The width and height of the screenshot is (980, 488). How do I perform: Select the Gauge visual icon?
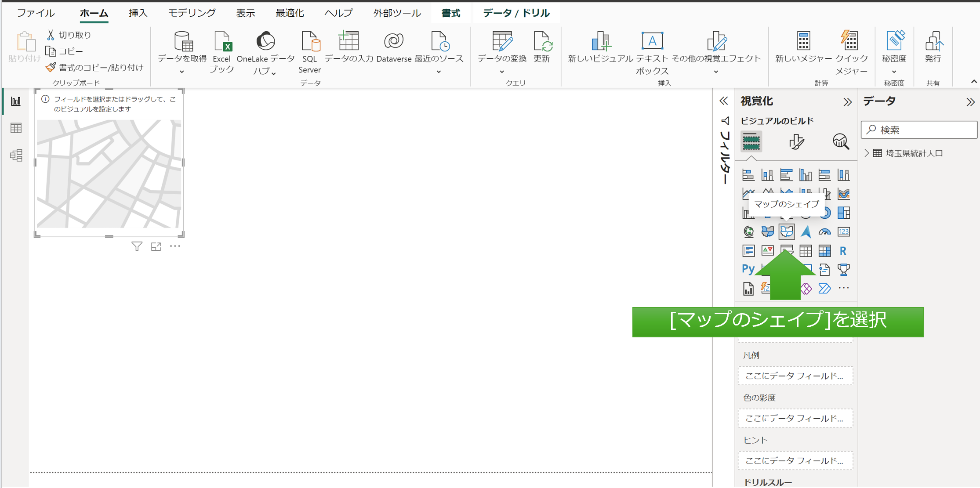(824, 231)
